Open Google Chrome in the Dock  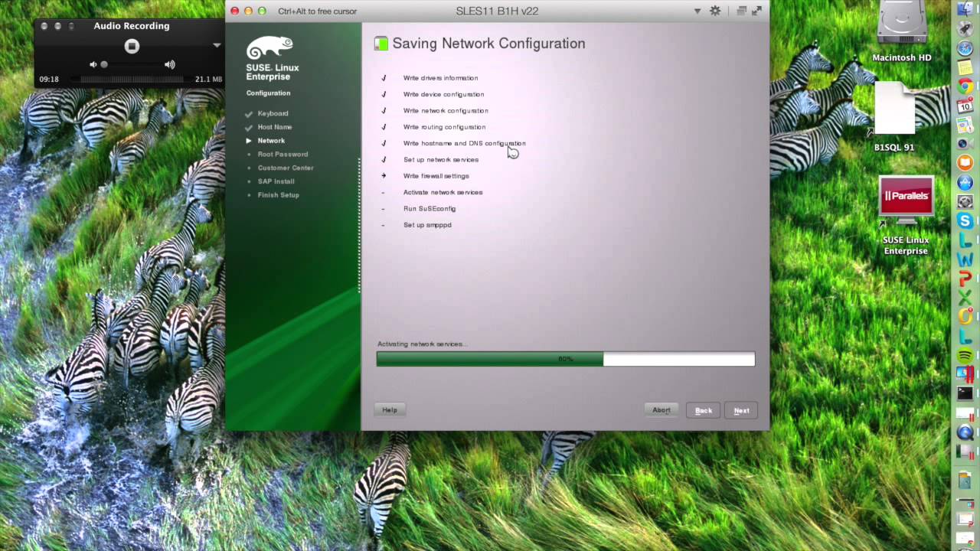965,86
